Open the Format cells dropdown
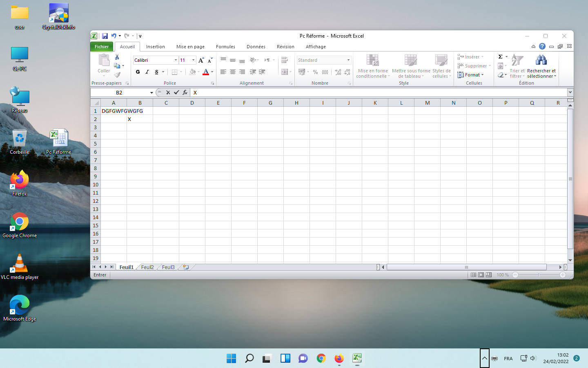Screen dimensions: 588x368 (x=471, y=75)
